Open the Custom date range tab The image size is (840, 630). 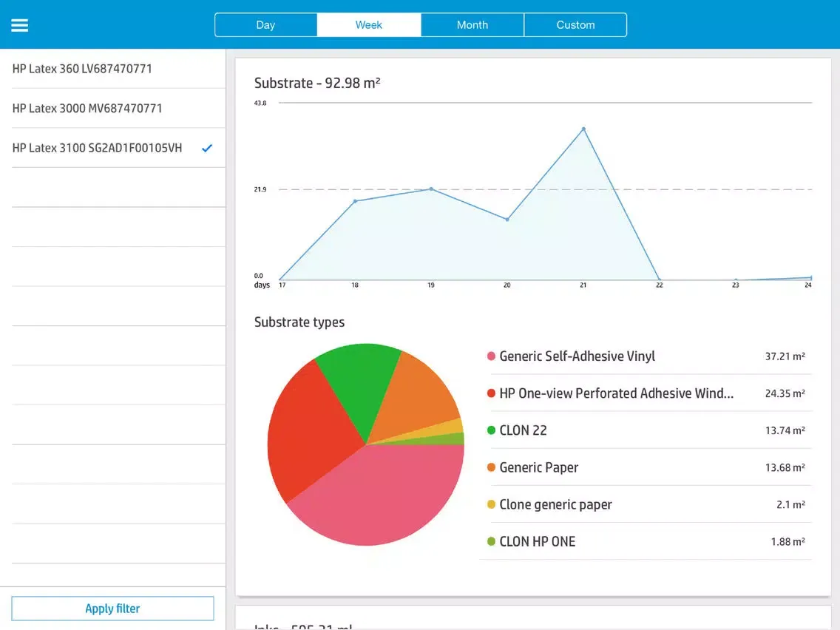point(575,24)
